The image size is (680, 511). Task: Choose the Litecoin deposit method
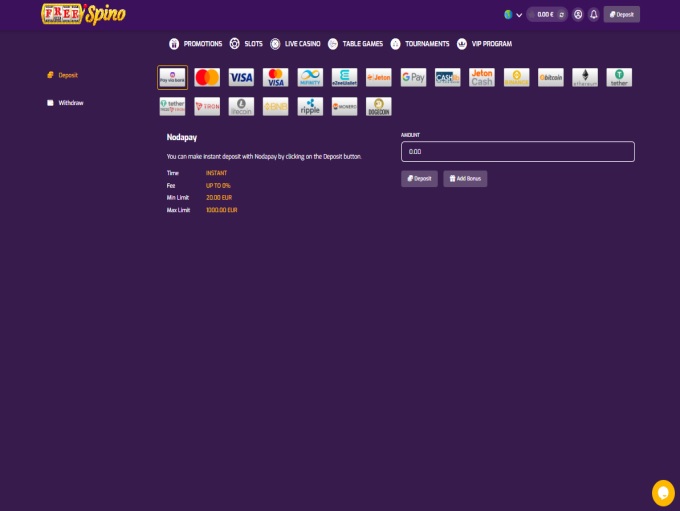click(241, 106)
